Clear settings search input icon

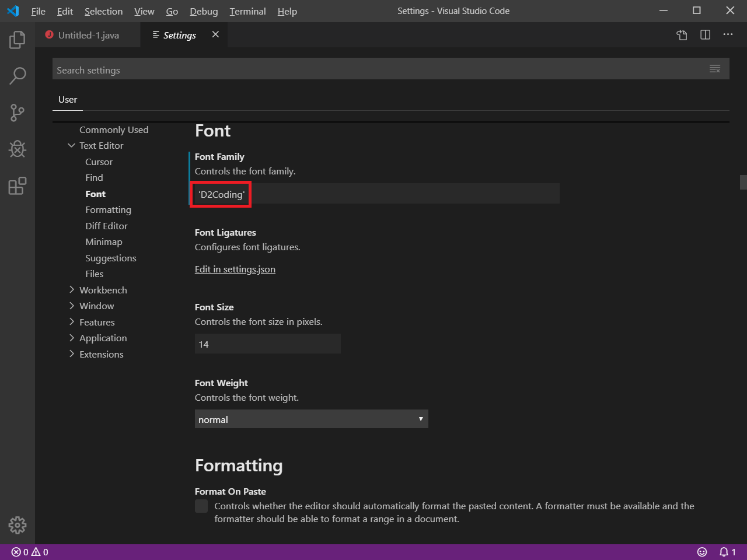click(715, 69)
